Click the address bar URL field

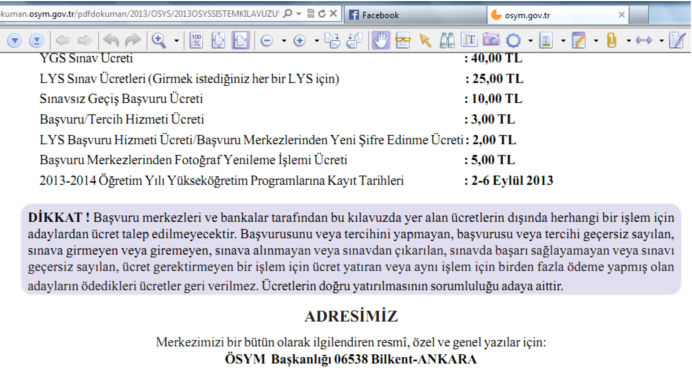tap(139, 14)
